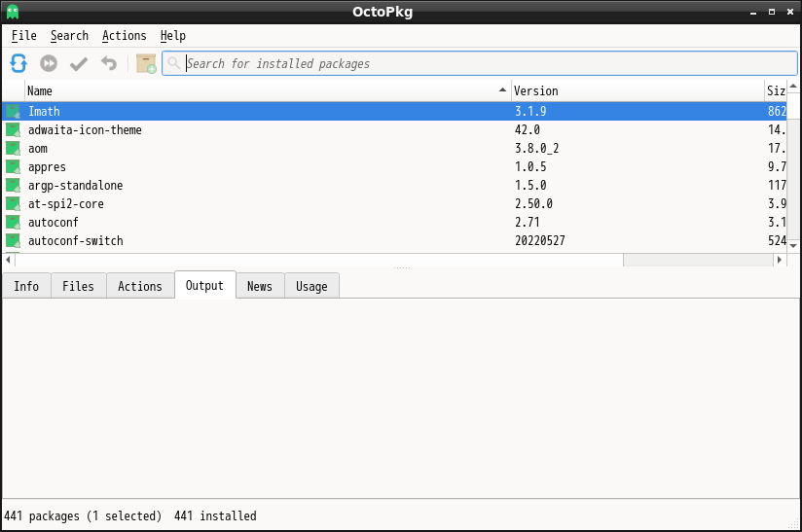Click the package icon beside autoconf
The image size is (802, 532).
coord(13,222)
